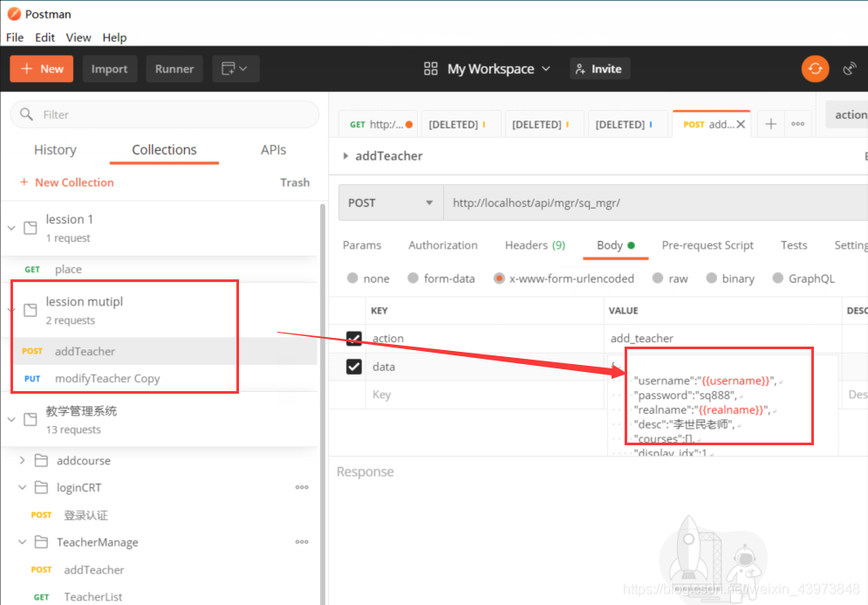
Task: Click the Postman logo icon
Action: coord(14,14)
